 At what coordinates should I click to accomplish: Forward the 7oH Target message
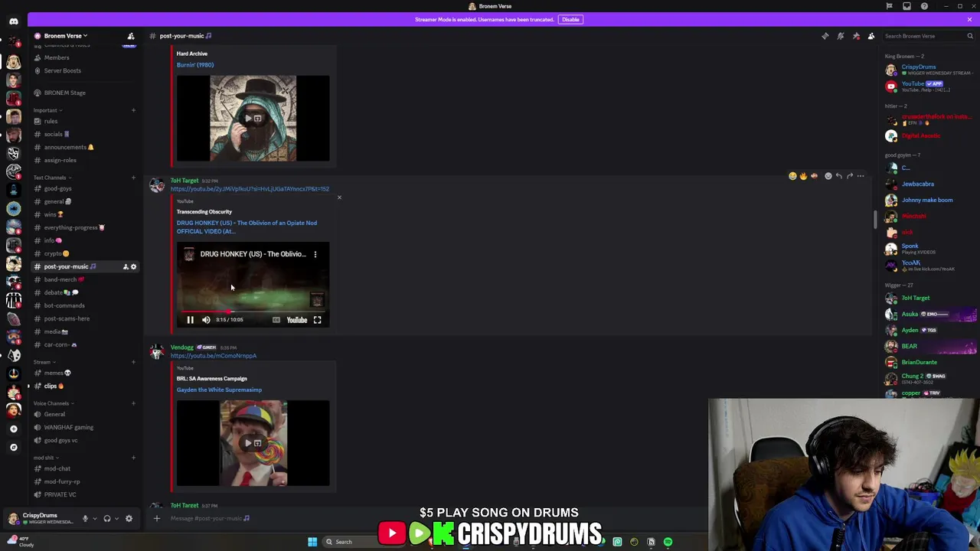850,176
